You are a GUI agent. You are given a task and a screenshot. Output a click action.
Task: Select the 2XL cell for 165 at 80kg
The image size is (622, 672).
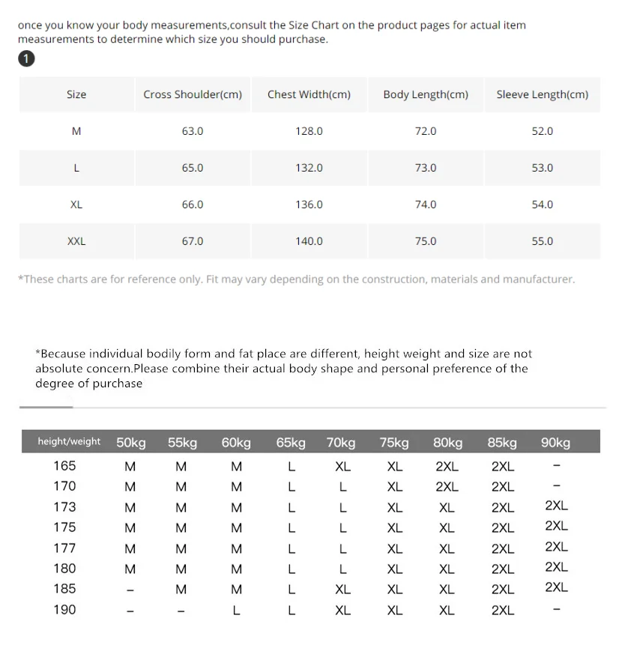click(447, 466)
